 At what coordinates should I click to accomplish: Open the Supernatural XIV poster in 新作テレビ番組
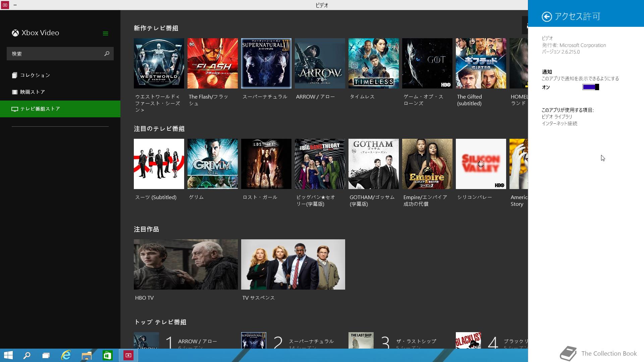click(266, 63)
